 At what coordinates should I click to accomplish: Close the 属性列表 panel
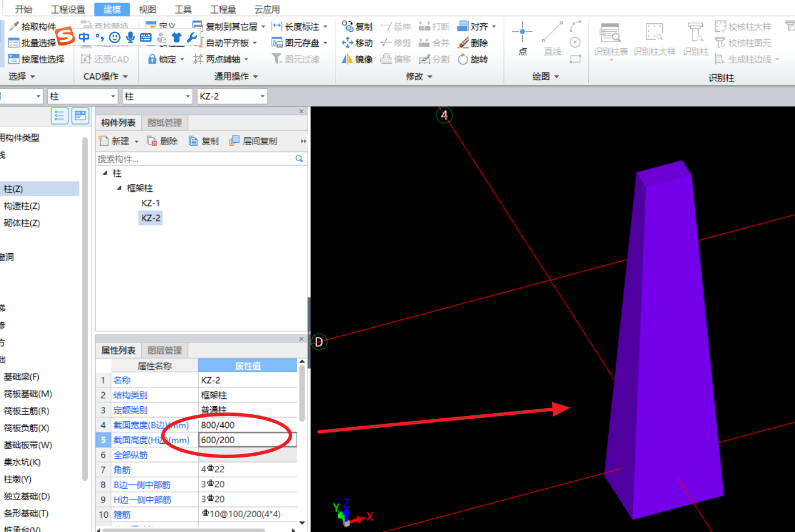301,339
